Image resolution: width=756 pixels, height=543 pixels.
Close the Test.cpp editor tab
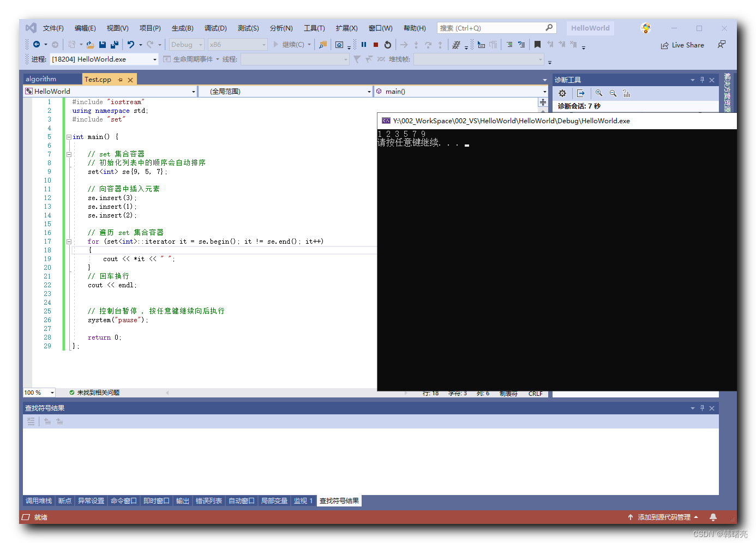[130, 80]
